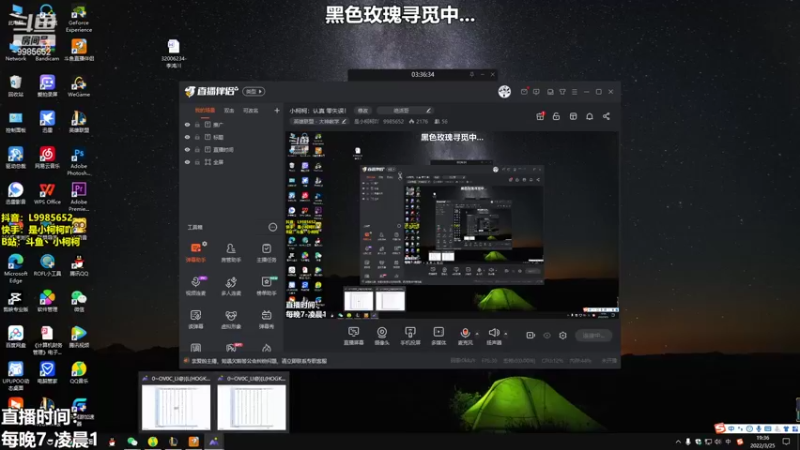This screenshot has height=450, width=800.
Task: Click the layout grid icon beside the bell
Action: pos(573,116)
